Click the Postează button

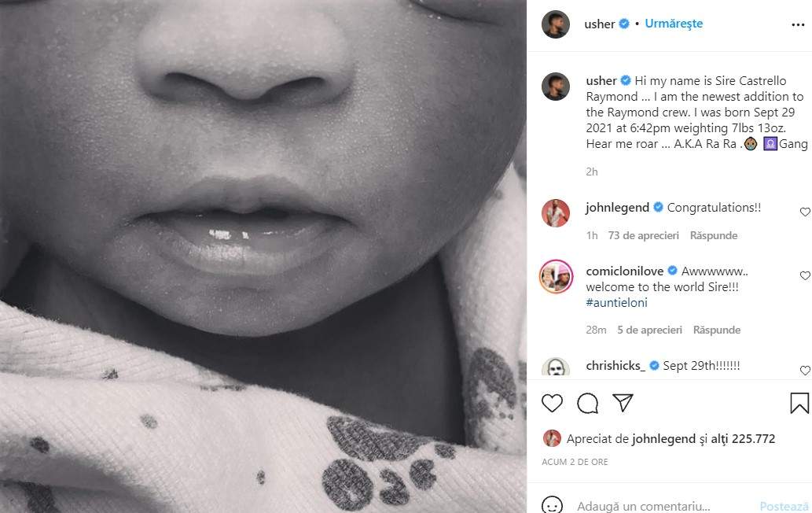pyautogui.click(x=784, y=506)
